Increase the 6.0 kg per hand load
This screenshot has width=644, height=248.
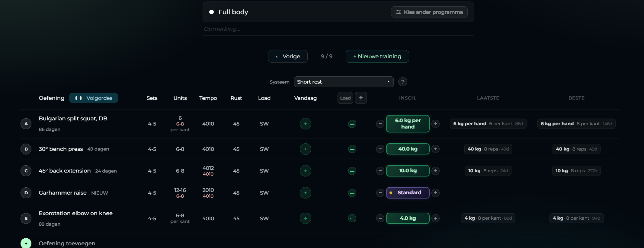pos(435,124)
